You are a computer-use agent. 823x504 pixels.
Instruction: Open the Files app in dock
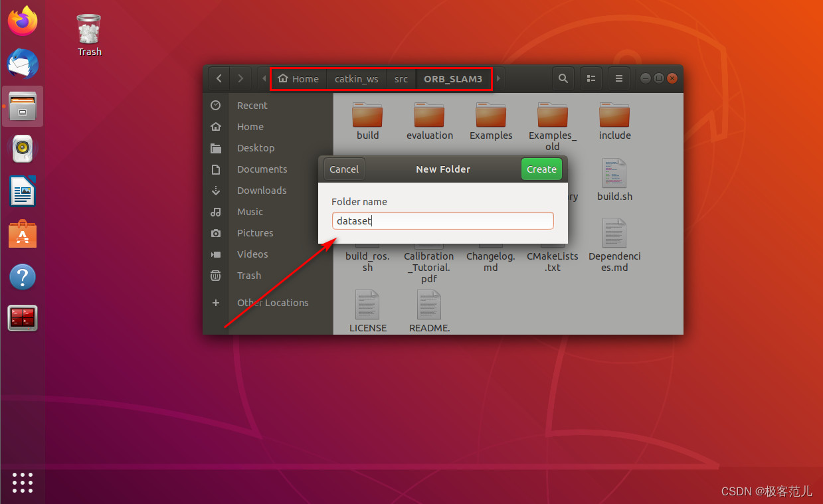(x=23, y=106)
